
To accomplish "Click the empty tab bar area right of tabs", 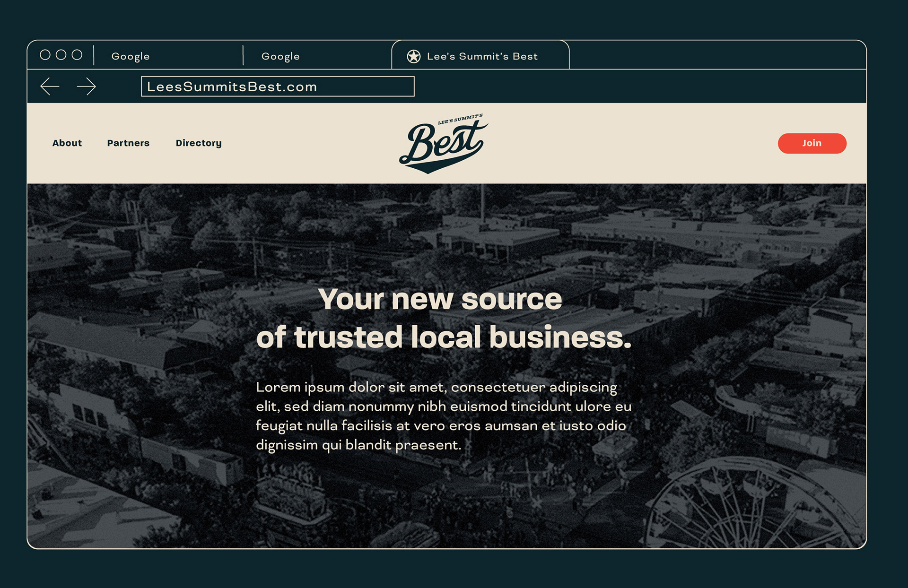I will pos(718,55).
